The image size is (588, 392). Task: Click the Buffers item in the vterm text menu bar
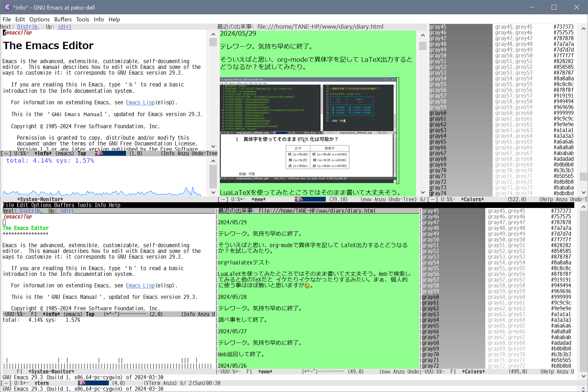pos(64,205)
